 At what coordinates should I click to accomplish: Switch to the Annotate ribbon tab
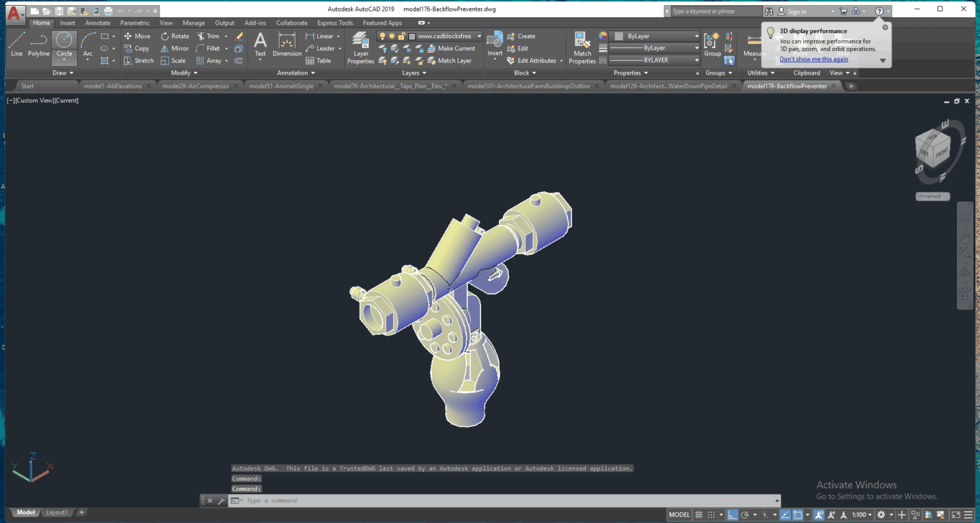pos(97,22)
